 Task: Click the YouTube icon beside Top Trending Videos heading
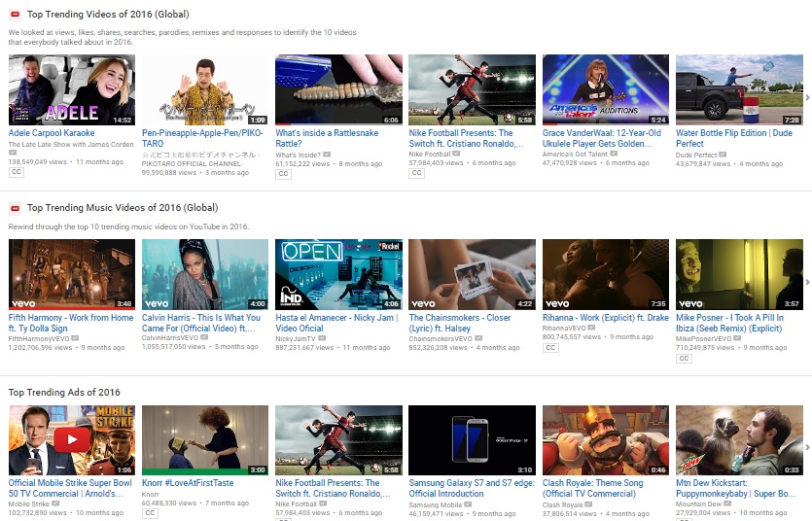coord(15,15)
